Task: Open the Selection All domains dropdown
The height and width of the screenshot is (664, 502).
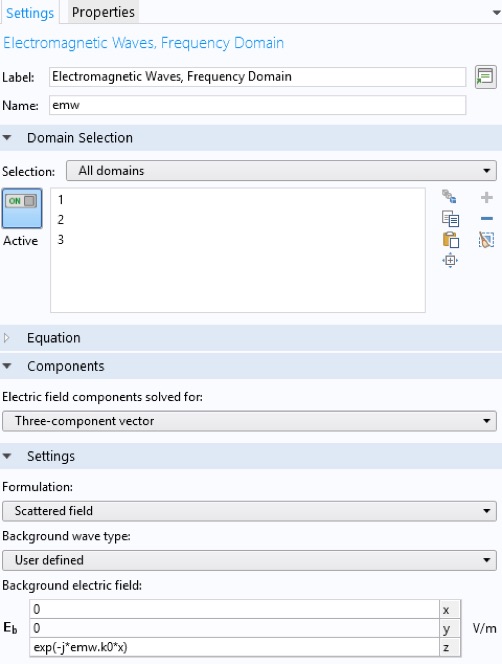Action: [x=281, y=171]
